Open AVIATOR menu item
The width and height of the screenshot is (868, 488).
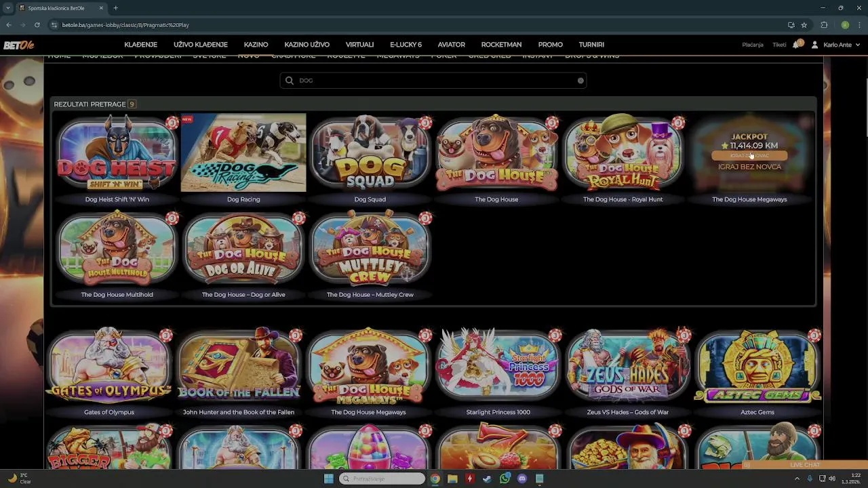(x=451, y=45)
